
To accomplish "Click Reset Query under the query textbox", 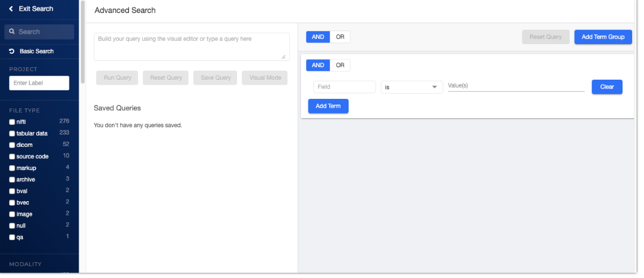I will (x=166, y=78).
